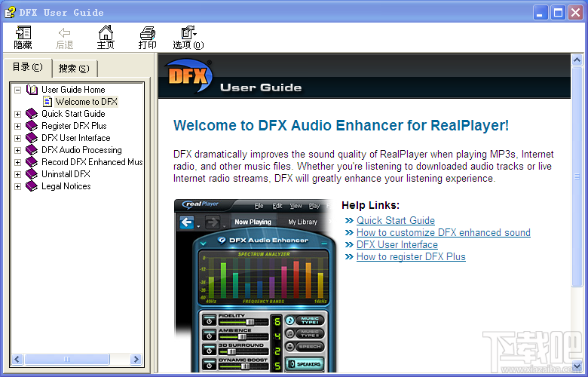The height and width of the screenshot is (377, 588).
Task: Minimize the DFX User Guide window
Action: pyautogui.click(x=540, y=13)
